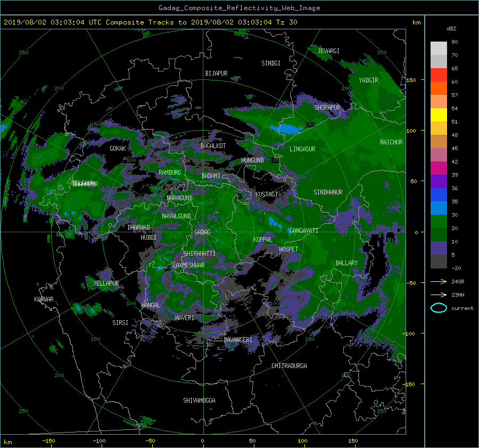
Task: Select the NAVALGUND label
Action: tap(176, 216)
